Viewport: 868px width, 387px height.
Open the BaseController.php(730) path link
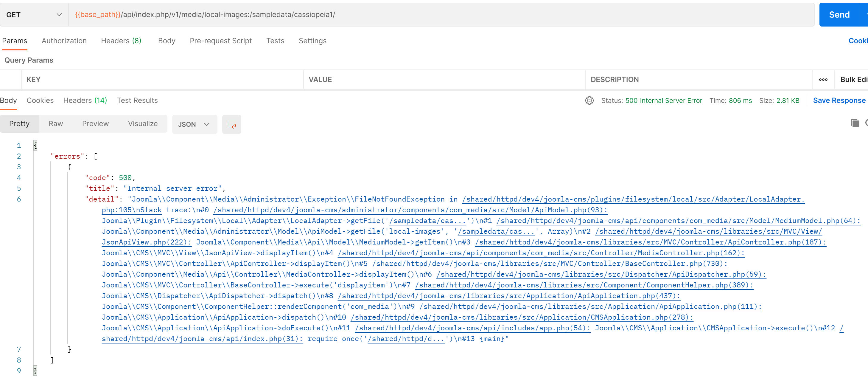click(550, 264)
